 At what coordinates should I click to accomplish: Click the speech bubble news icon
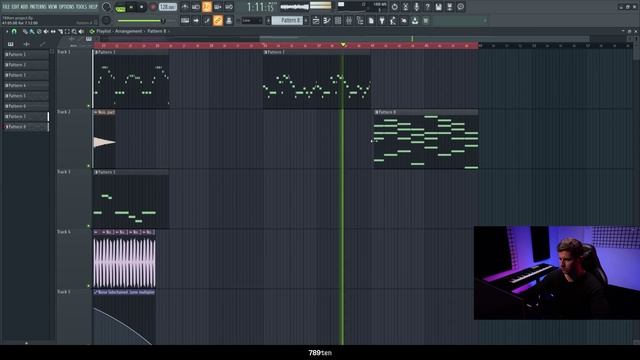[x=460, y=7]
